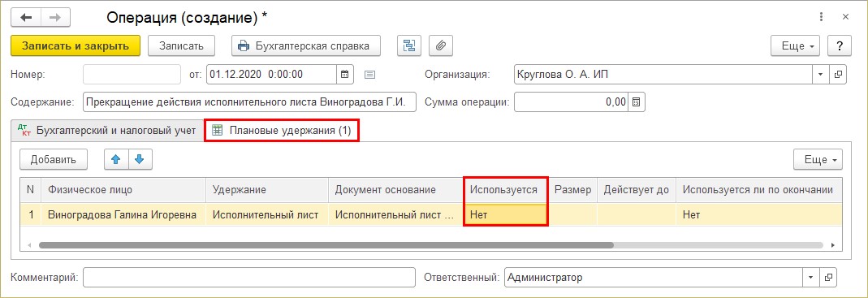Screen dimensions: 868x298
Task: Click the Используется cell Нет
Action: tap(505, 215)
